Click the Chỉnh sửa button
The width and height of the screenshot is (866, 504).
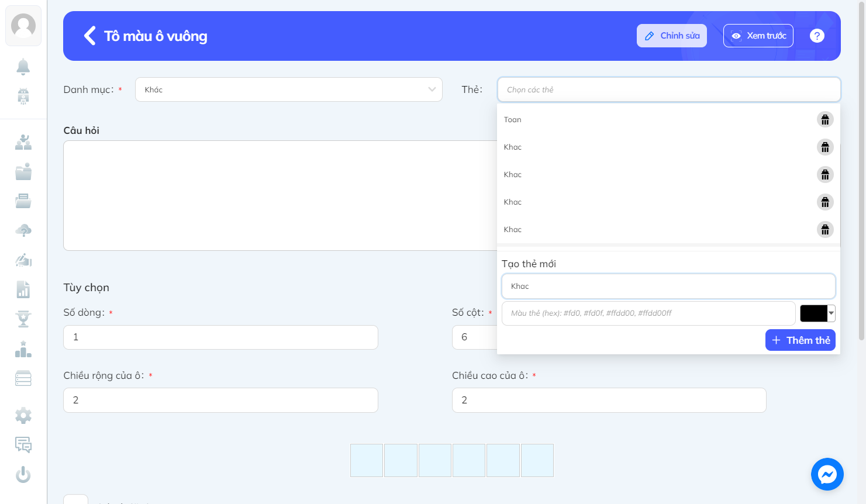click(672, 36)
